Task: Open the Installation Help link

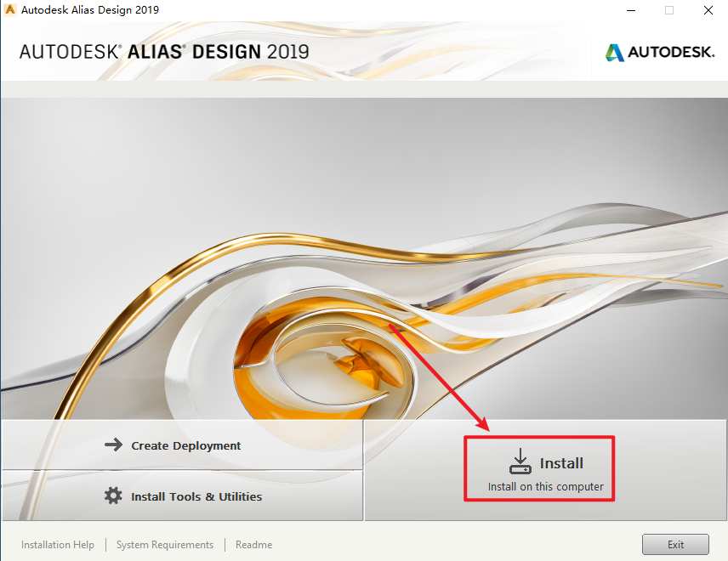Action: tap(58, 545)
